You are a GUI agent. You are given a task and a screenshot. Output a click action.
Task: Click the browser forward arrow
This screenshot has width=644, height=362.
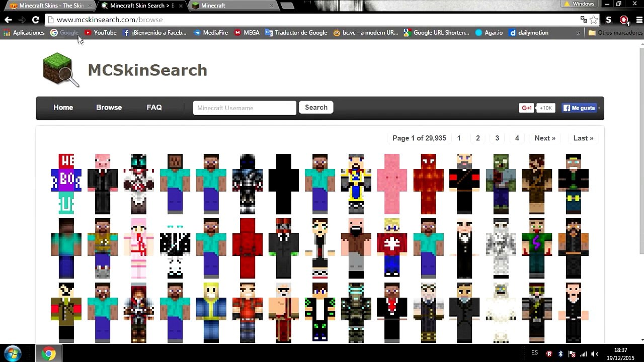[22, 20]
